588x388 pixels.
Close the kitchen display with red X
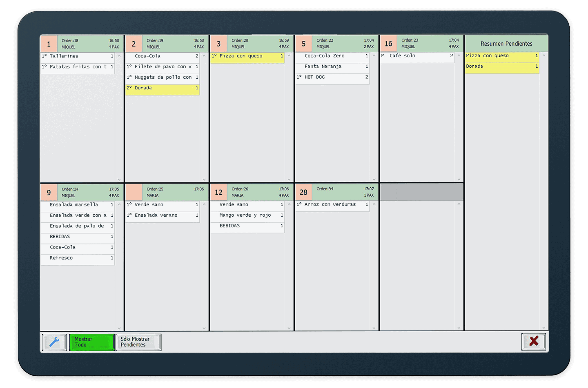coord(533,341)
